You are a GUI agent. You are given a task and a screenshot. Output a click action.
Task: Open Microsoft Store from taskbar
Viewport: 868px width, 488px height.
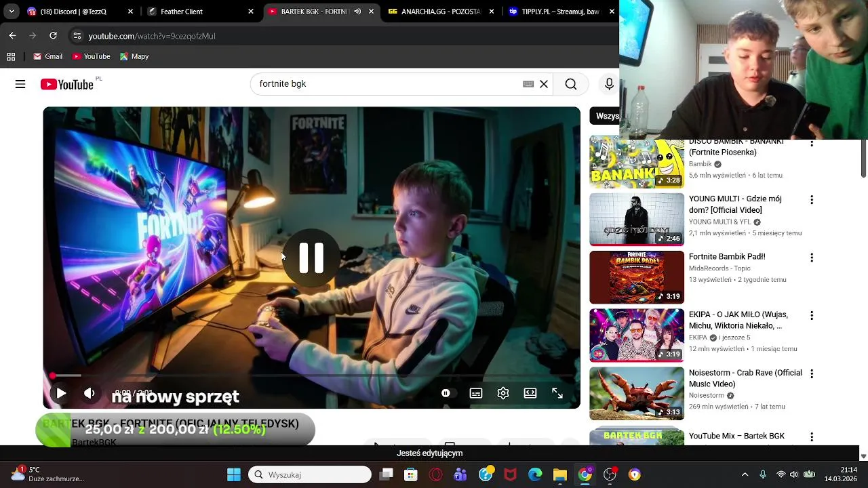tap(411, 474)
